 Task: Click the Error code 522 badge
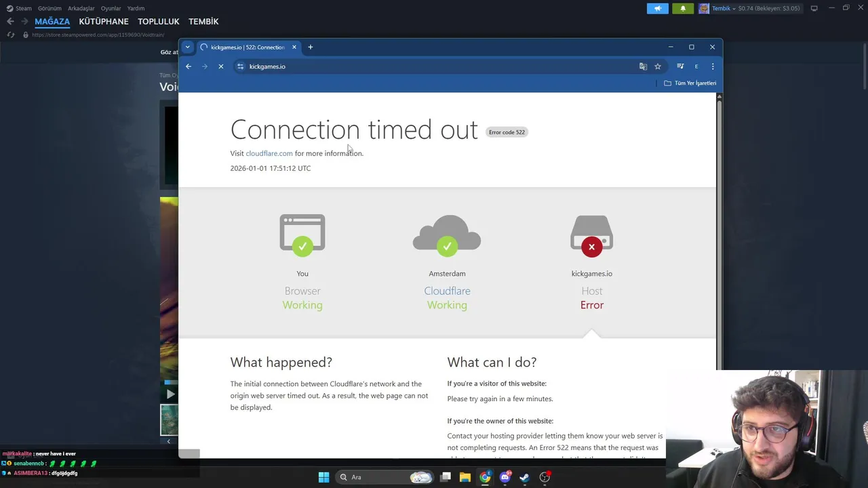[x=507, y=132]
